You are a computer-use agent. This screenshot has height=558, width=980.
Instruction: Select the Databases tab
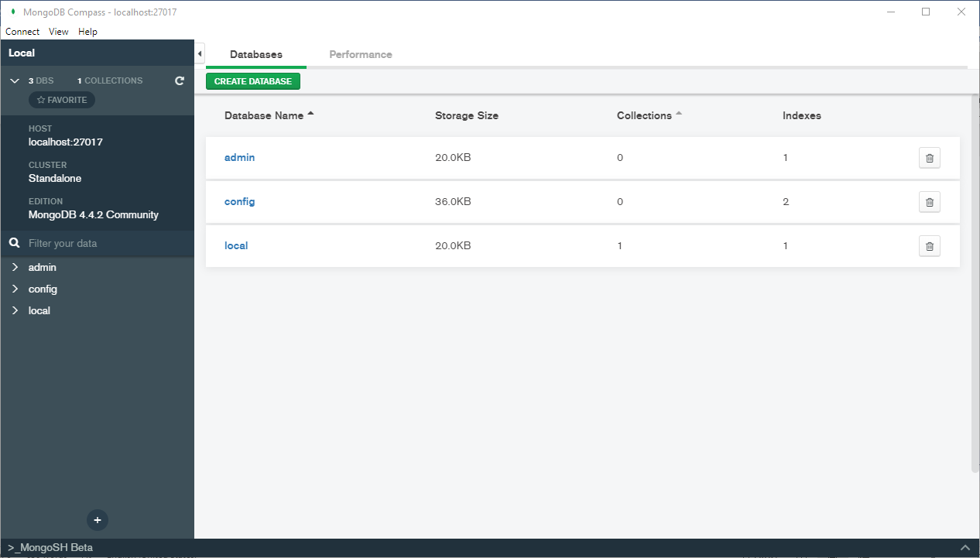[256, 54]
